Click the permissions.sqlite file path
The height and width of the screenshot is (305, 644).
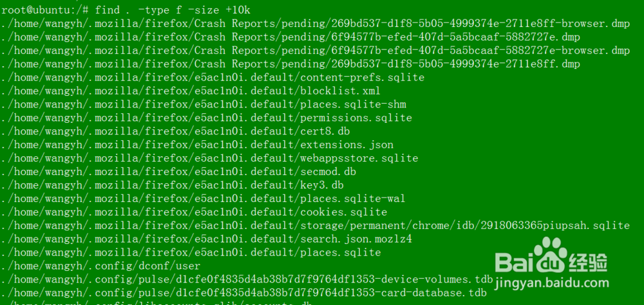coord(206,118)
